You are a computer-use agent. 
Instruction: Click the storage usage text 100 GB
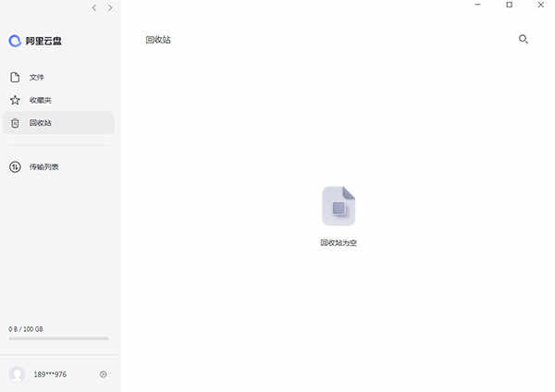coord(26,329)
